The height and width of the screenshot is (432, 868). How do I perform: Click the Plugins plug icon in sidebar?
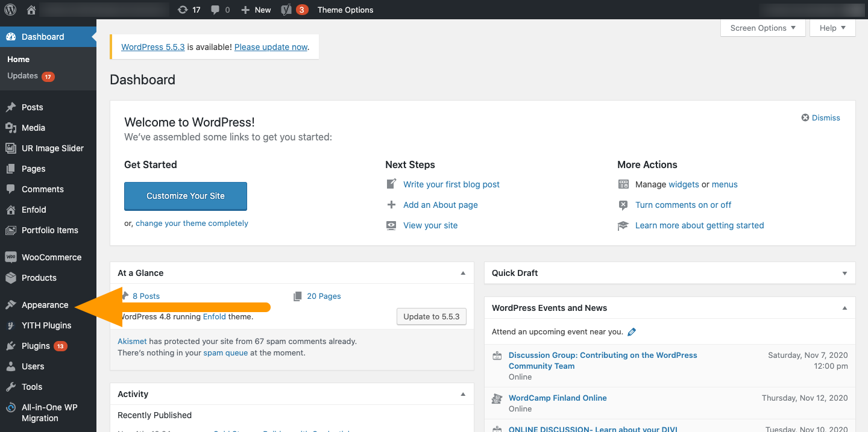(11, 346)
